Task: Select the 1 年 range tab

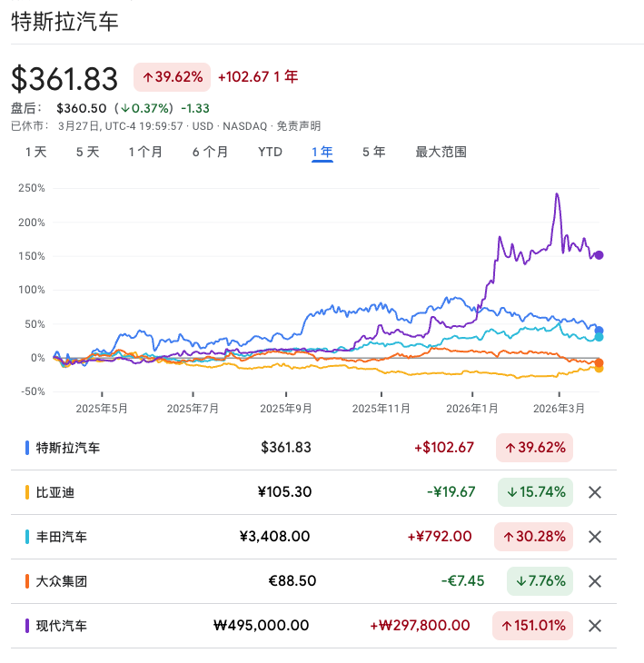Action: 322,152
